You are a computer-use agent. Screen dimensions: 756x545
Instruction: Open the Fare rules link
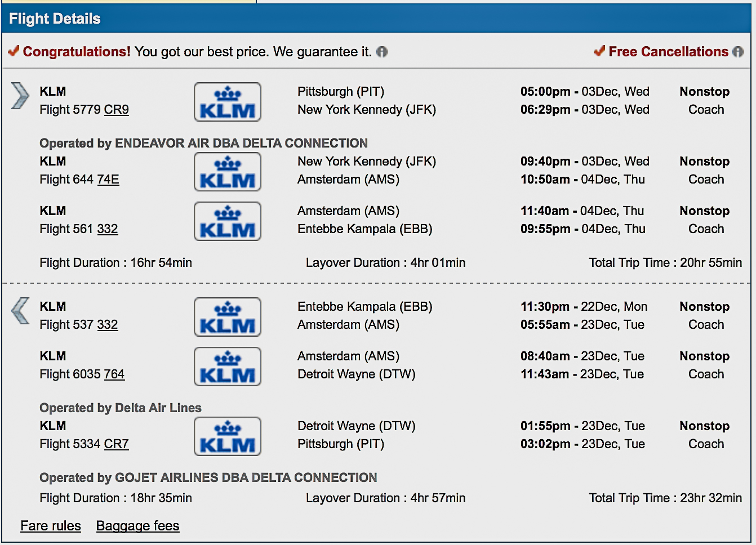[51, 526]
